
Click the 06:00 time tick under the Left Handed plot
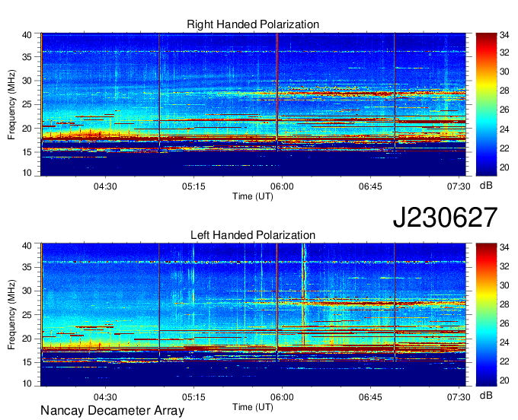282,397
